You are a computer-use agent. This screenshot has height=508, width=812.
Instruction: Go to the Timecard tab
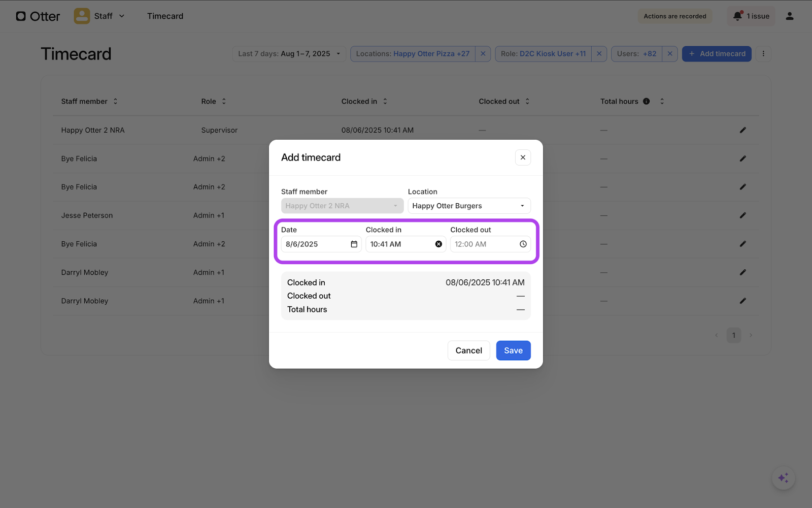click(165, 16)
